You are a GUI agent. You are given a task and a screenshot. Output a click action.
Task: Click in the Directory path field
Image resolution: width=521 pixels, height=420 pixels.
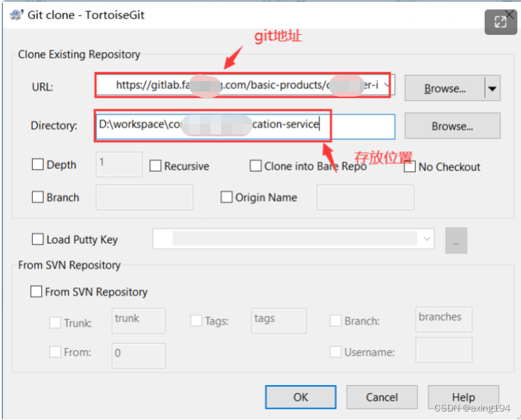point(245,126)
